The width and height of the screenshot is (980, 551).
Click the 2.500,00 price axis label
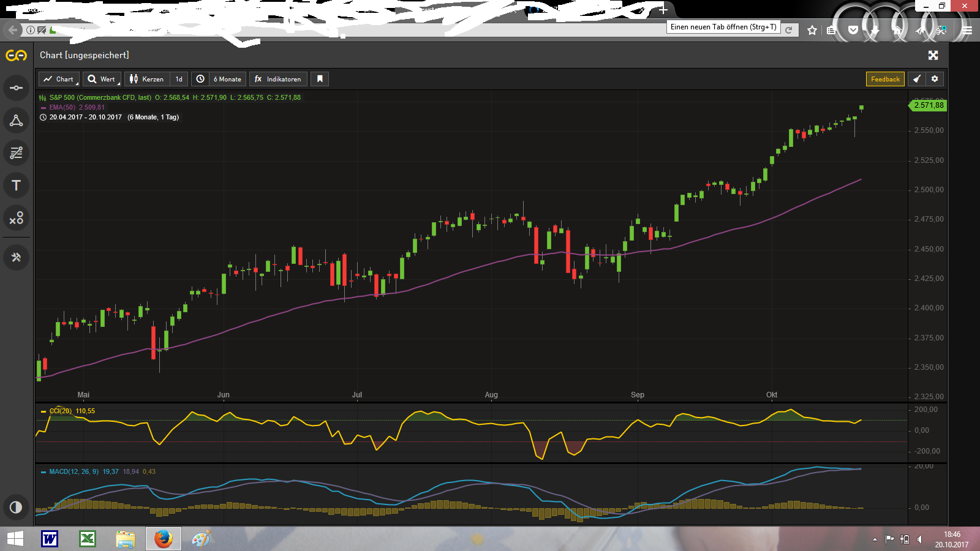tap(929, 190)
